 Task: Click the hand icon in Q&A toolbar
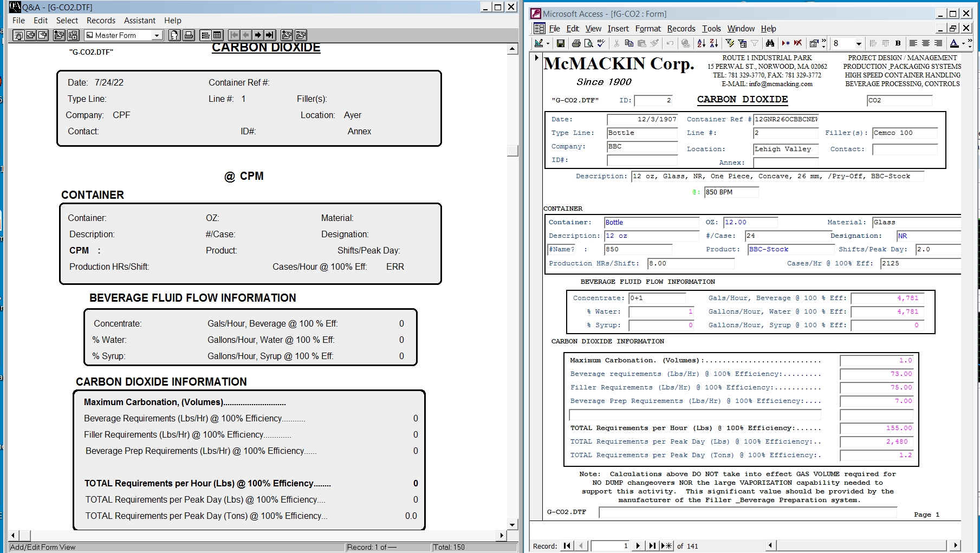pos(18,35)
